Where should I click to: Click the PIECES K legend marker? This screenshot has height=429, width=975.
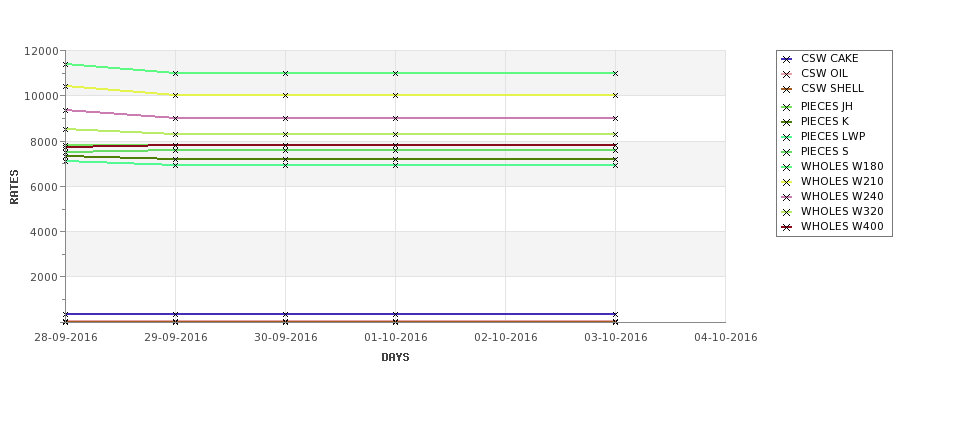pos(787,122)
